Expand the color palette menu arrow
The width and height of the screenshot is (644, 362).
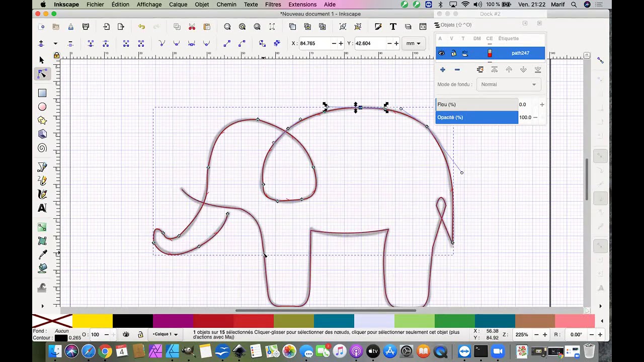602,321
